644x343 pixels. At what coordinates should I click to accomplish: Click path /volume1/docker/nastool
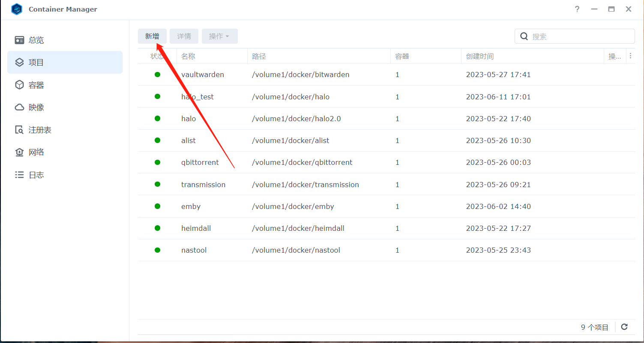(x=296, y=250)
